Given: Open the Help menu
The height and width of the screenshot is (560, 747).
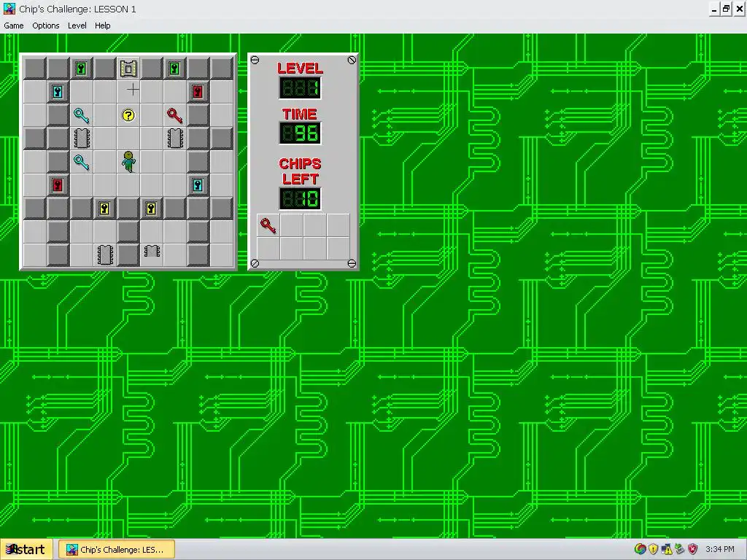Looking at the screenshot, I should pyautogui.click(x=102, y=26).
